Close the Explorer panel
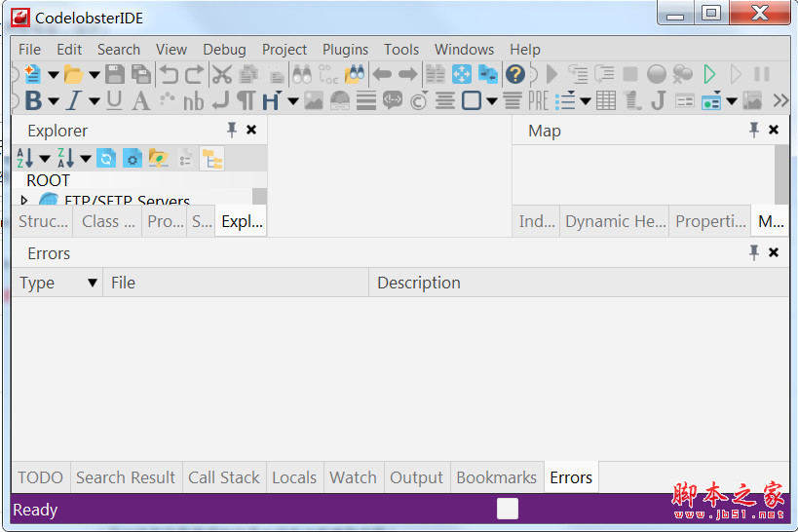 pyautogui.click(x=251, y=130)
